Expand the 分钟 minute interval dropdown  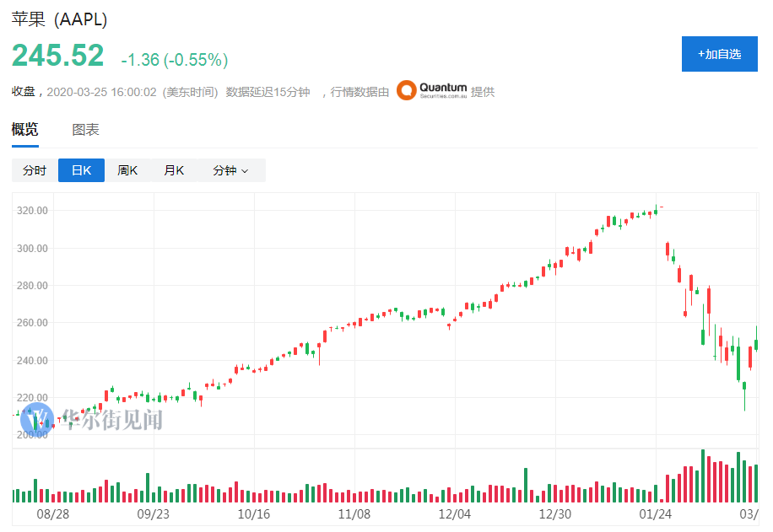(x=232, y=170)
